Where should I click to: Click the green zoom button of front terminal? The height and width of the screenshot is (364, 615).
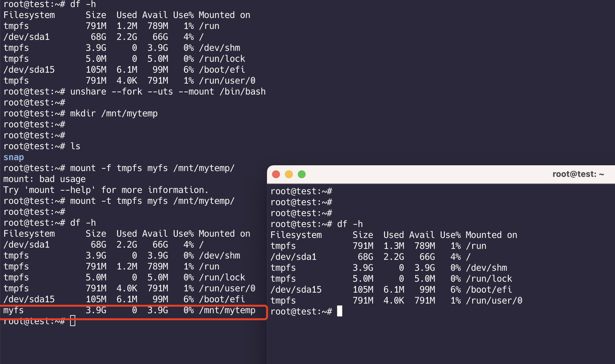pyautogui.click(x=302, y=174)
